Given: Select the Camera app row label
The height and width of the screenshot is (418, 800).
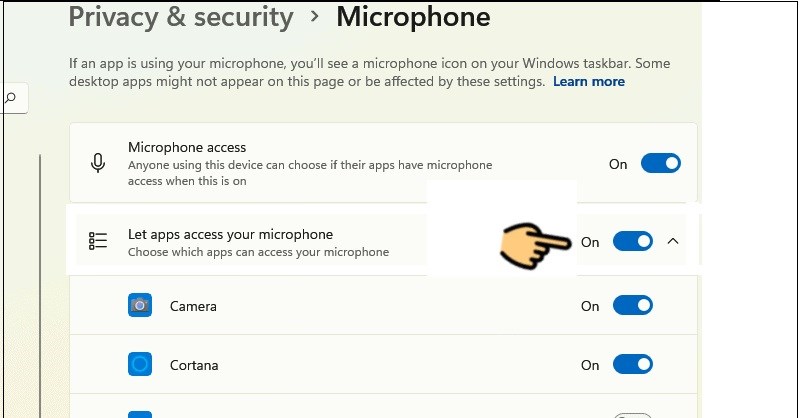Looking at the screenshot, I should coord(193,306).
